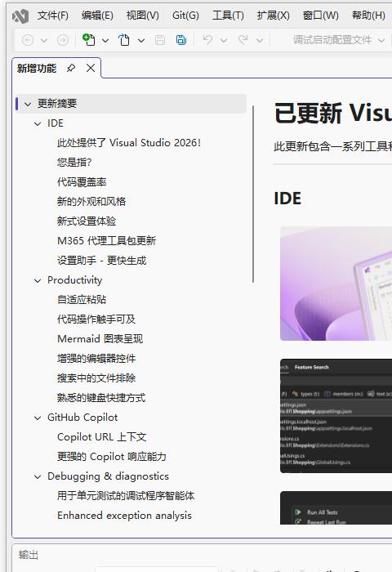Select the 新增功能 tab
The width and height of the screenshot is (392, 572).
37,68
